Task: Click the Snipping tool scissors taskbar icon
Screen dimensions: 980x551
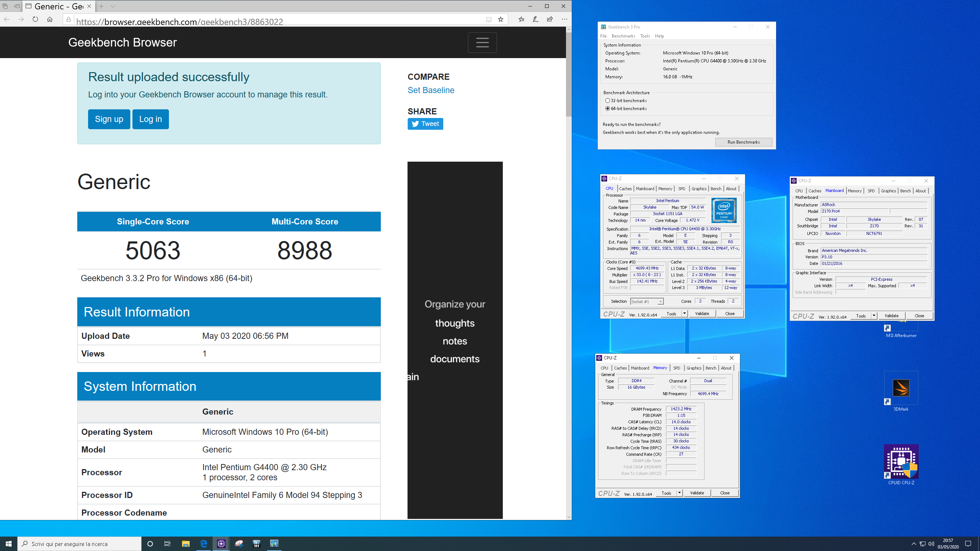Action: point(239,544)
